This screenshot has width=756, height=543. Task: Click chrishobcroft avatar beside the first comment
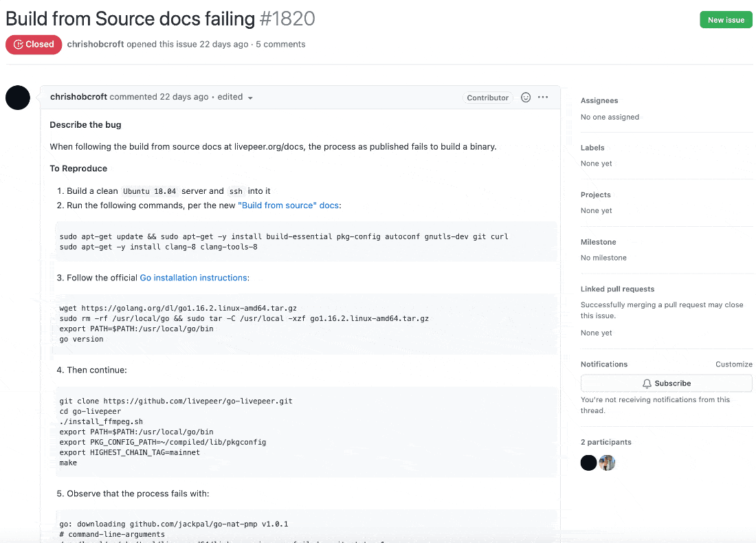click(18, 98)
